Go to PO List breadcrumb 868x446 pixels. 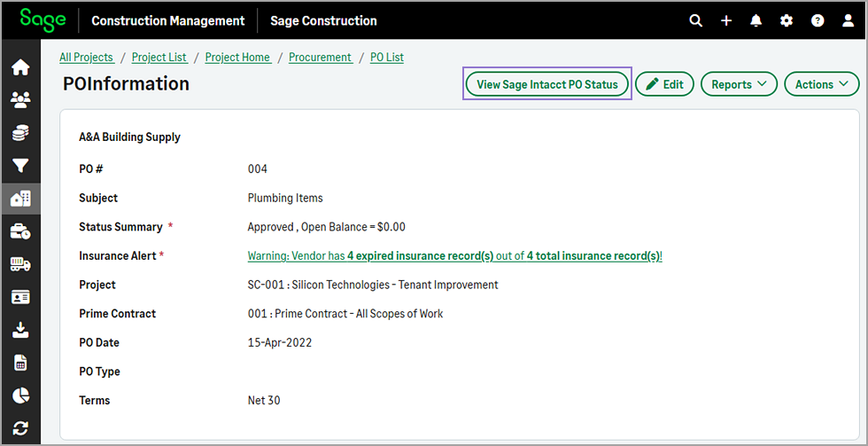click(x=387, y=57)
